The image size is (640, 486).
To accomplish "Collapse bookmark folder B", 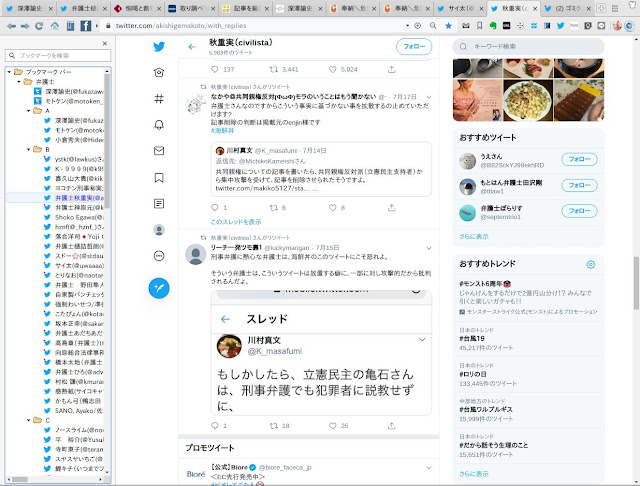I will [29, 149].
